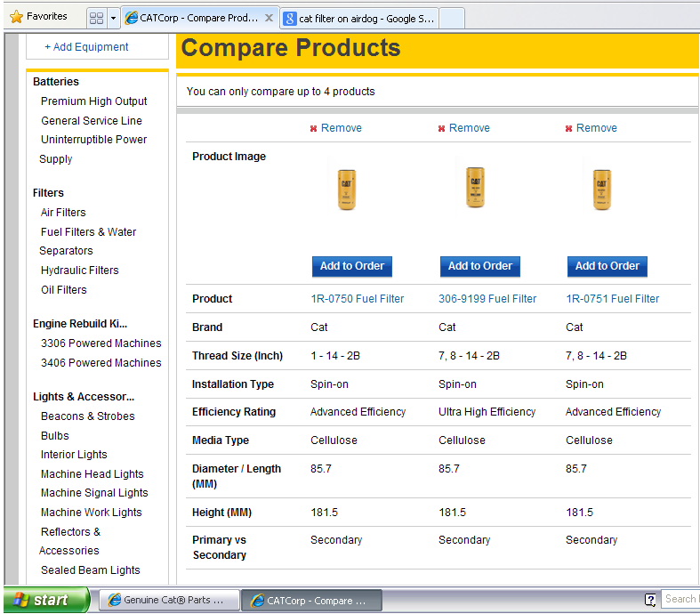
Task: Open Uninterruptible Power Supply category
Action: [x=93, y=149]
